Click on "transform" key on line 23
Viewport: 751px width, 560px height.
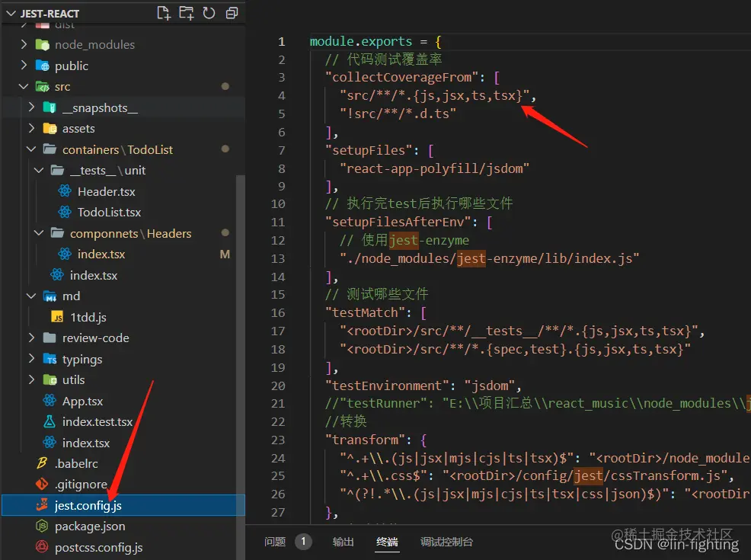click(365, 440)
